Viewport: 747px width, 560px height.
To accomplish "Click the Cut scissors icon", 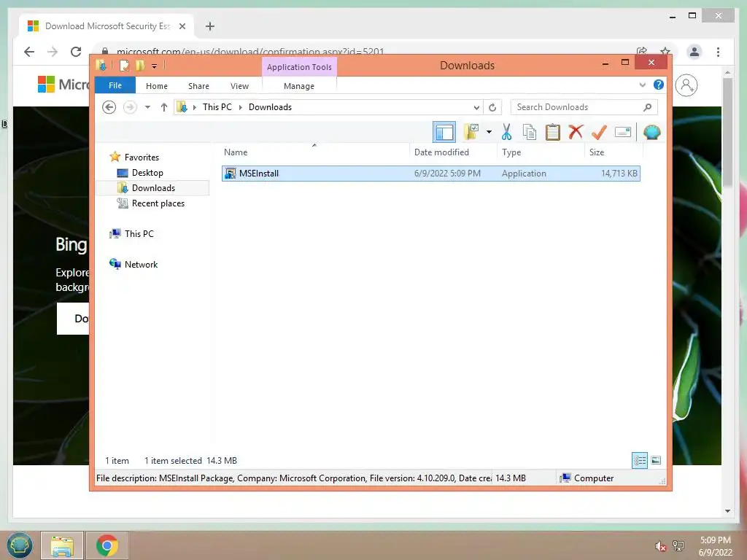I will (x=506, y=132).
